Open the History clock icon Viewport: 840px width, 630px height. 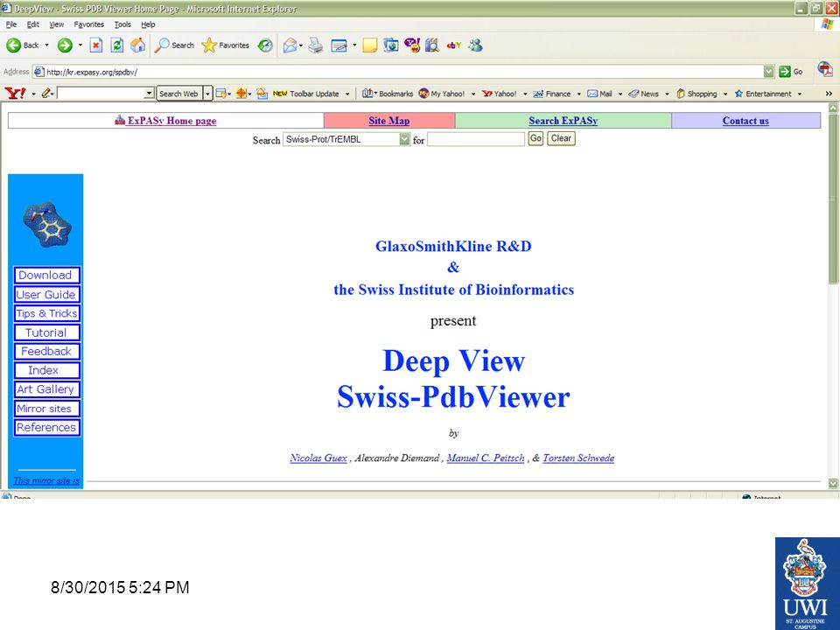pyautogui.click(x=265, y=45)
